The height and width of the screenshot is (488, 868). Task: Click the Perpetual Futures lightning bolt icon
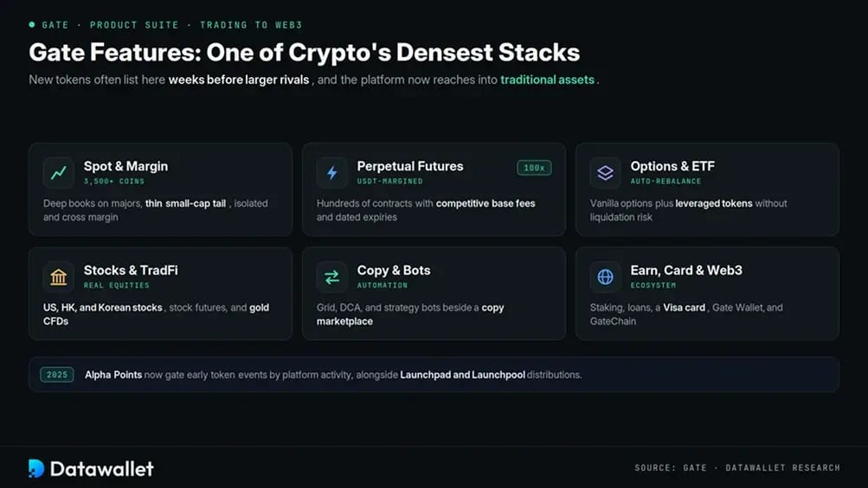point(332,173)
